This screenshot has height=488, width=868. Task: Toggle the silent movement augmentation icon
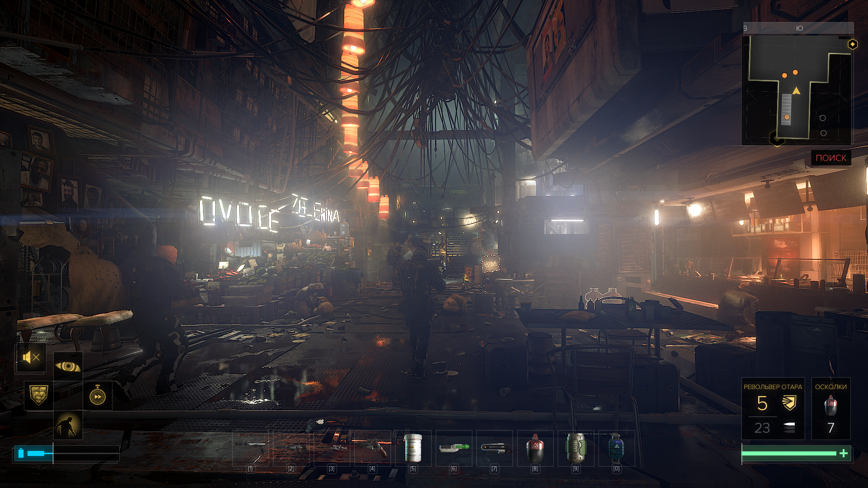pyautogui.click(x=31, y=358)
